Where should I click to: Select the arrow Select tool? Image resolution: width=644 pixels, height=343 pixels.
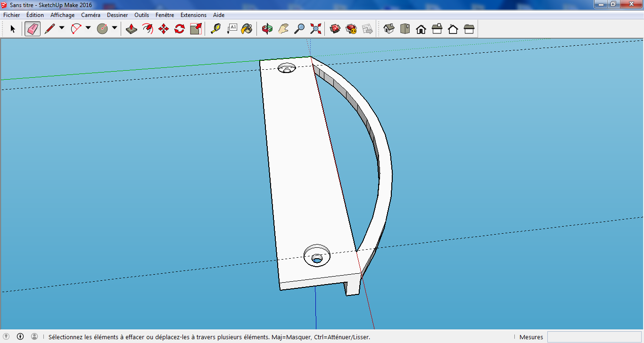[13, 29]
